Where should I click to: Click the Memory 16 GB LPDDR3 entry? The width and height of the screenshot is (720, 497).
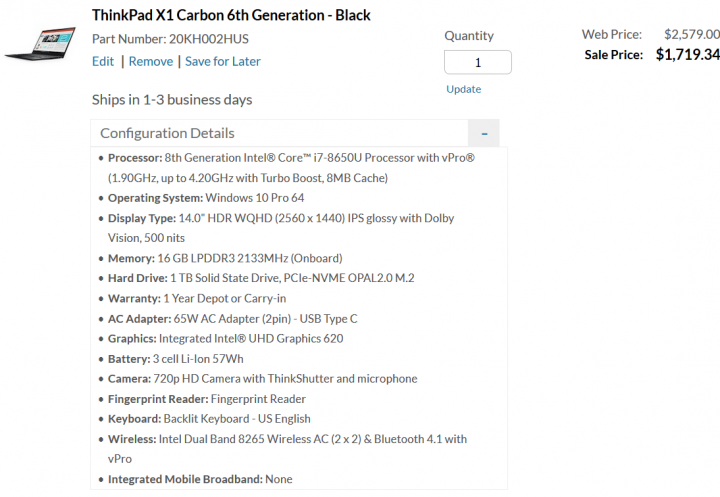pyautogui.click(x=225, y=258)
